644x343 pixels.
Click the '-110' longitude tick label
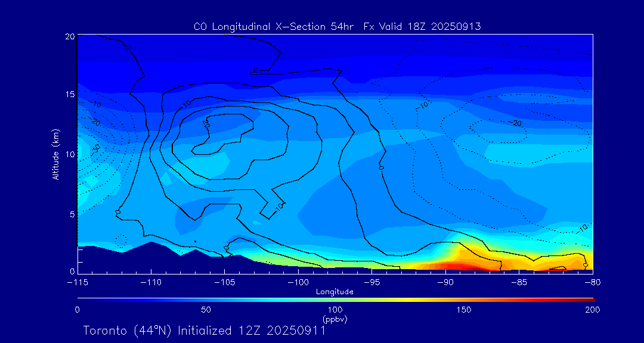click(x=151, y=283)
